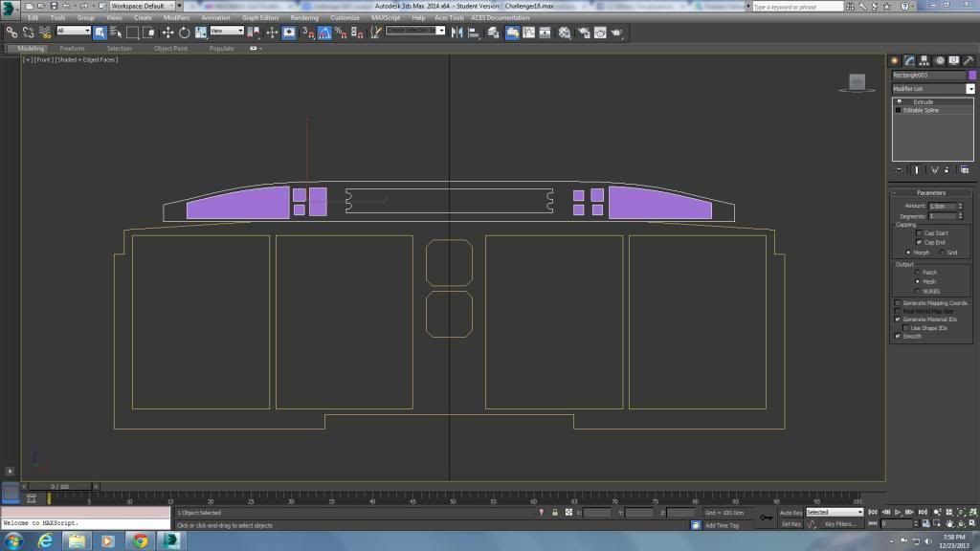Uncheck the Smooth checkbox
Image resolution: width=980 pixels, height=551 pixels.
point(898,337)
